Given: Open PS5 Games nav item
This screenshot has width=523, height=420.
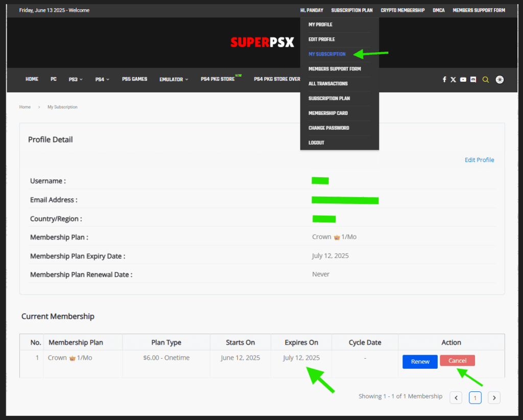Looking at the screenshot, I should click(134, 79).
